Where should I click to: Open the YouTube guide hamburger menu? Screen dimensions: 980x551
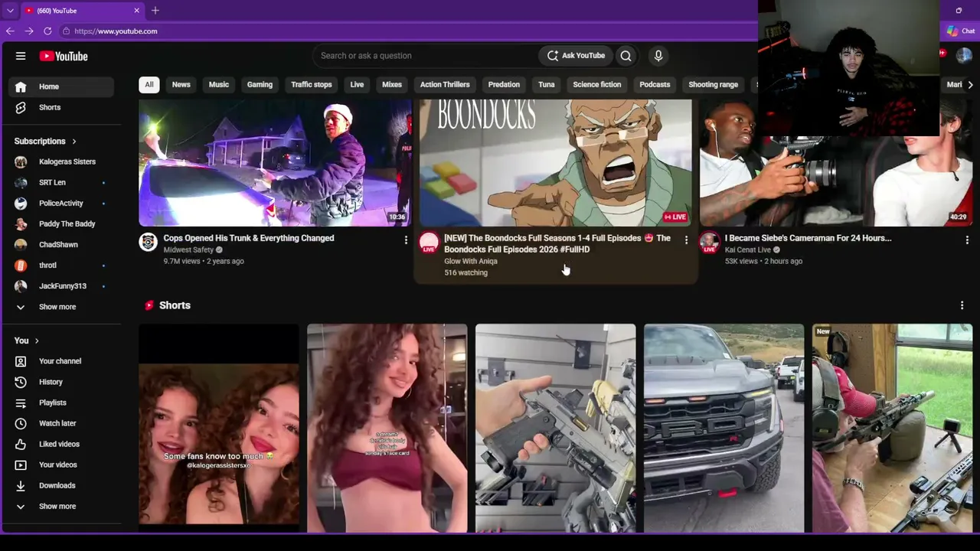pos(21,56)
